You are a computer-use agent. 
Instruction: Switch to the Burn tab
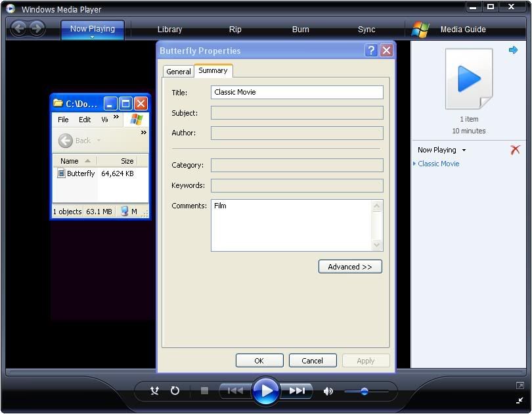tap(301, 30)
